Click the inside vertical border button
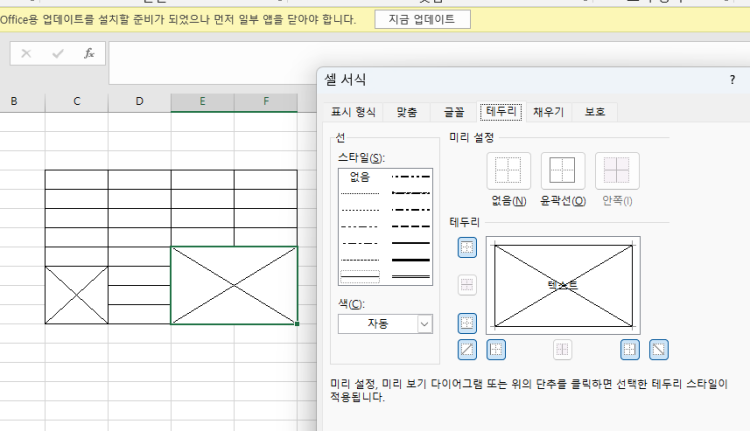 pyautogui.click(x=562, y=350)
